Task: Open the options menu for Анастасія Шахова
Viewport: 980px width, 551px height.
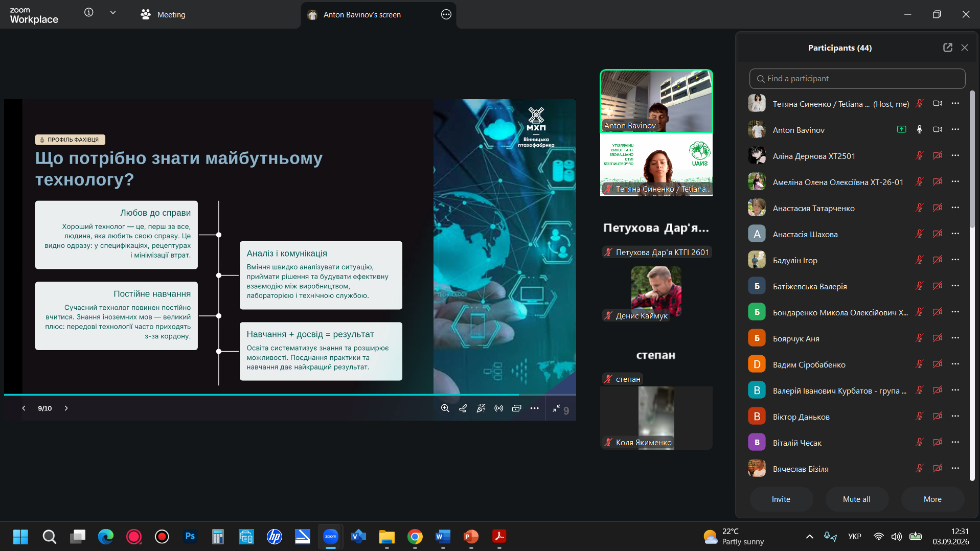Action: click(955, 234)
